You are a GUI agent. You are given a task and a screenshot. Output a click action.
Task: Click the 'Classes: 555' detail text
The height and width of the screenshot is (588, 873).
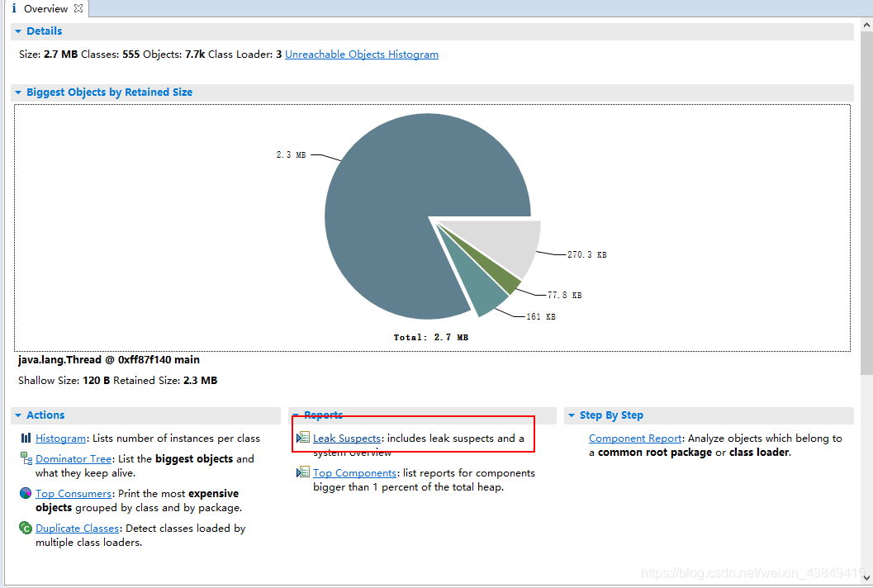pyautogui.click(x=110, y=54)
